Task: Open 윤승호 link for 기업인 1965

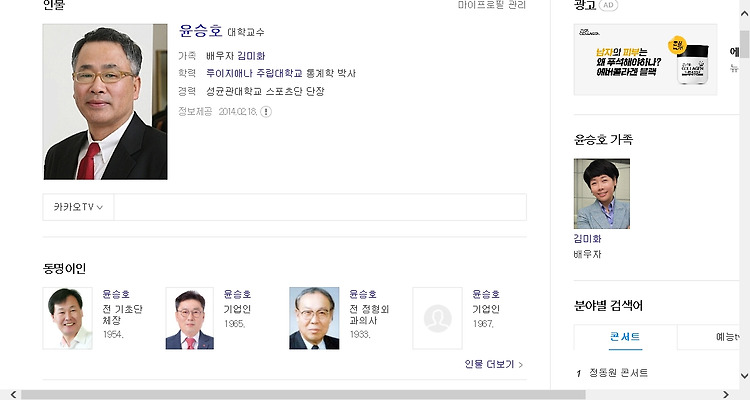Action: pos(237,294)
